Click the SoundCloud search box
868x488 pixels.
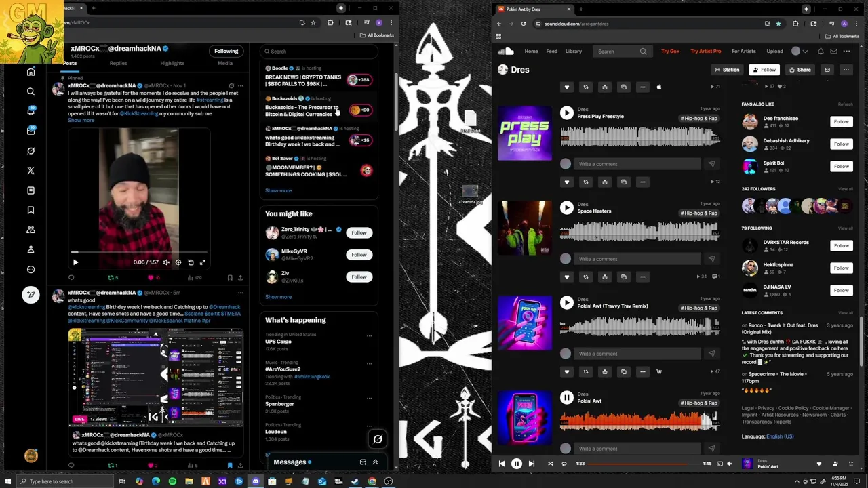coord(623,52)
